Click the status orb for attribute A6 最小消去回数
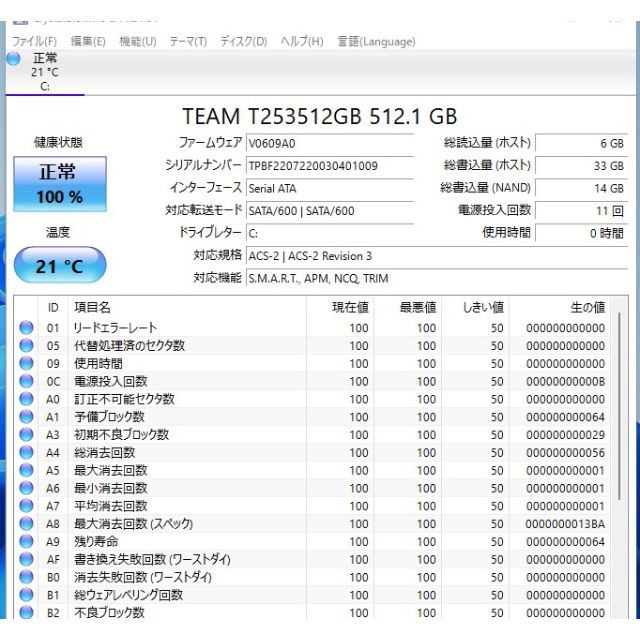The height and width of the screenshot is (640, 640). tap(26, 488)
